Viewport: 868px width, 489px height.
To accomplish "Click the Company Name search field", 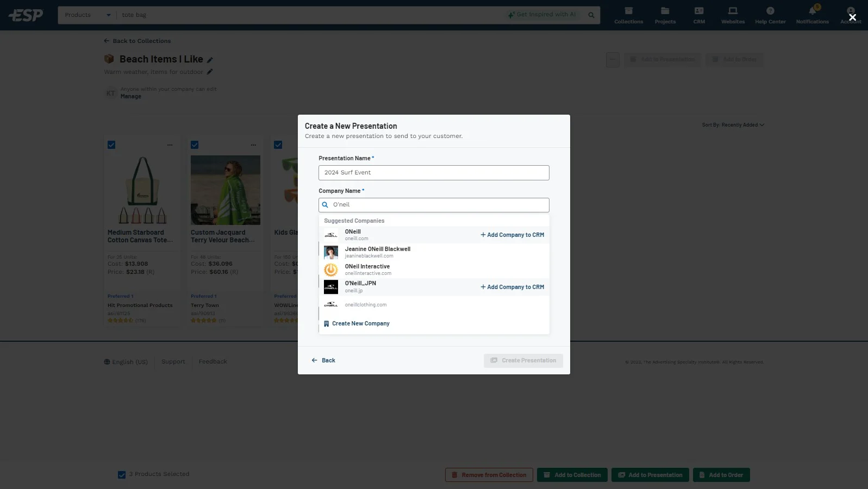I will pyautogui.click(x=434, y=205).
